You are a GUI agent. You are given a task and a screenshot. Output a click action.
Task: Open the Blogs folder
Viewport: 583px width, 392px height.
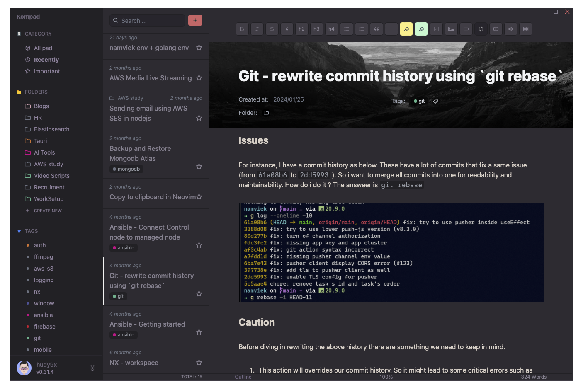[41, 106]
